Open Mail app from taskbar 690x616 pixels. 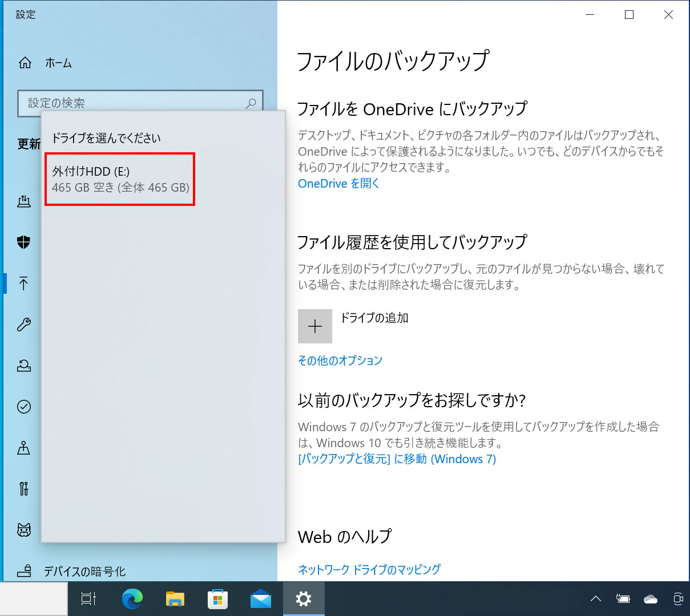click(x=261, y=599)
